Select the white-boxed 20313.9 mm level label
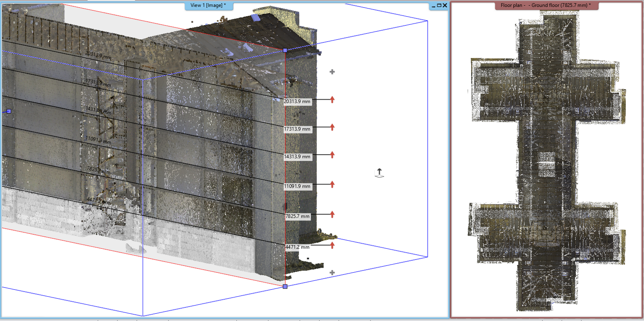 [297, 101]
